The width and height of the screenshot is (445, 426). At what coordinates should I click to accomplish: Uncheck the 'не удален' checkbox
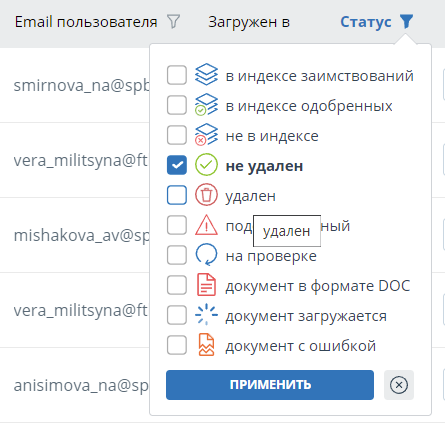click(x=177, y=165)
